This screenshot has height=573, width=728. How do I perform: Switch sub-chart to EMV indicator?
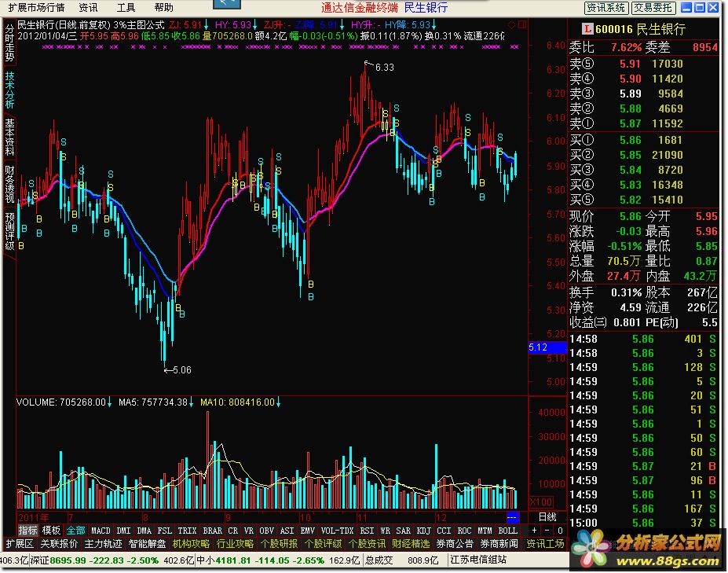pos(307,531)
